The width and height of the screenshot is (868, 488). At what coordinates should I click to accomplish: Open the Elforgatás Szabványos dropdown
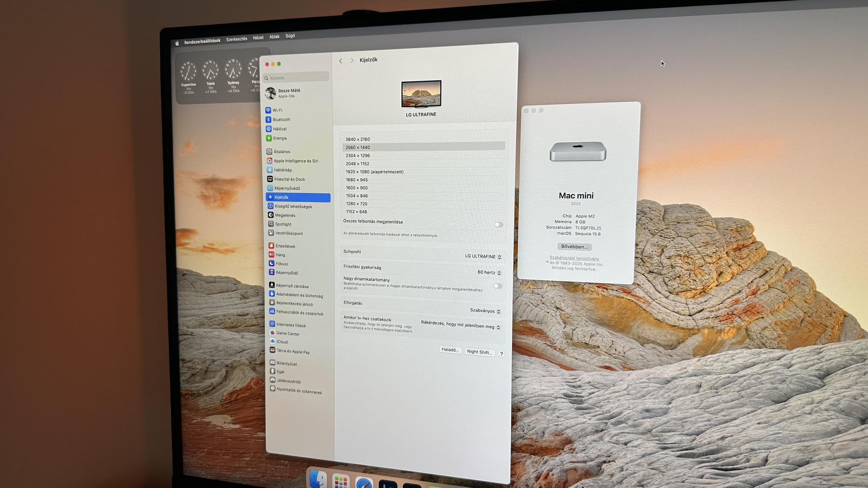click(x=485, y=311)
